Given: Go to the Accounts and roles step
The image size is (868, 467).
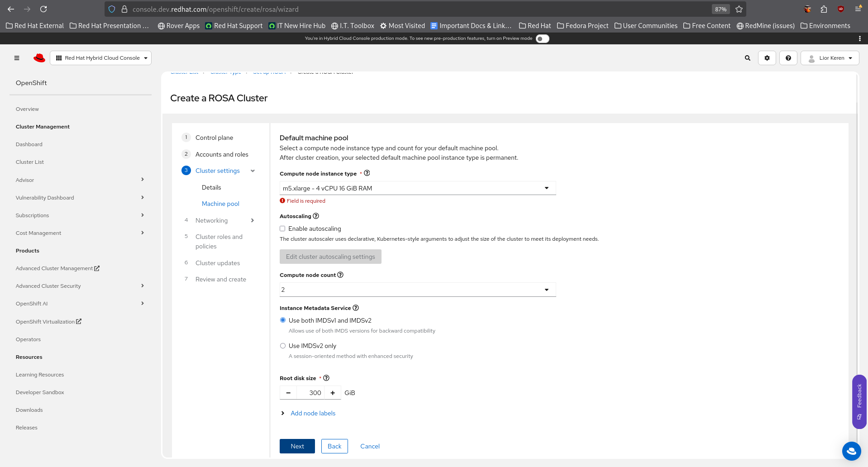Looking at the screenshot, I should pyautogui.click(x=222, y=154).
